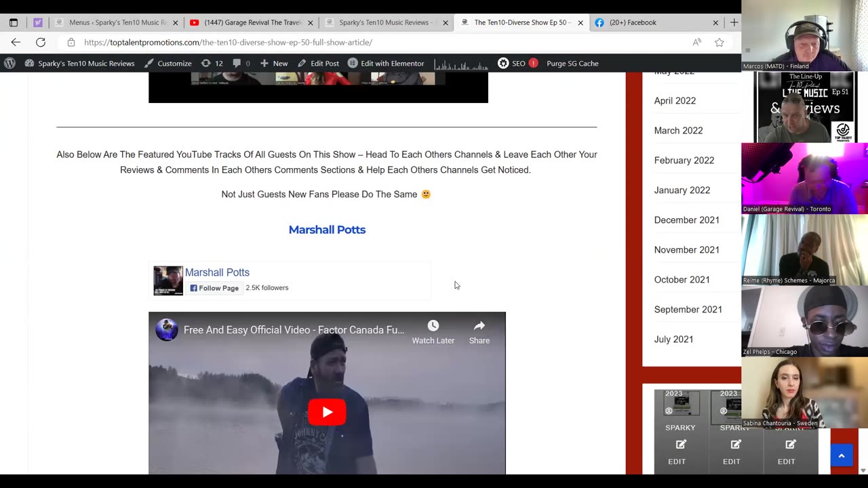
Task: Open site stats graph in admin bar
Action: pyautogui.click(x=461, y=64)
